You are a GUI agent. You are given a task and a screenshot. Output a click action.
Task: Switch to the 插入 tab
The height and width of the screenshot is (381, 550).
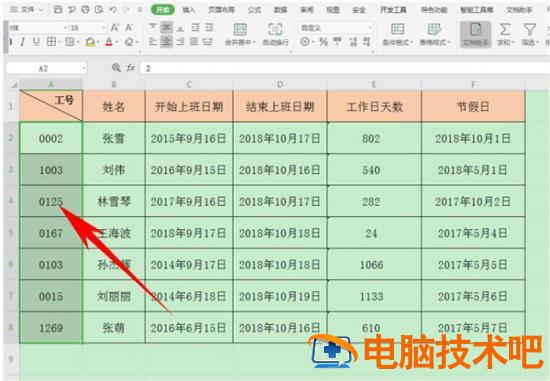click(189, 10)
